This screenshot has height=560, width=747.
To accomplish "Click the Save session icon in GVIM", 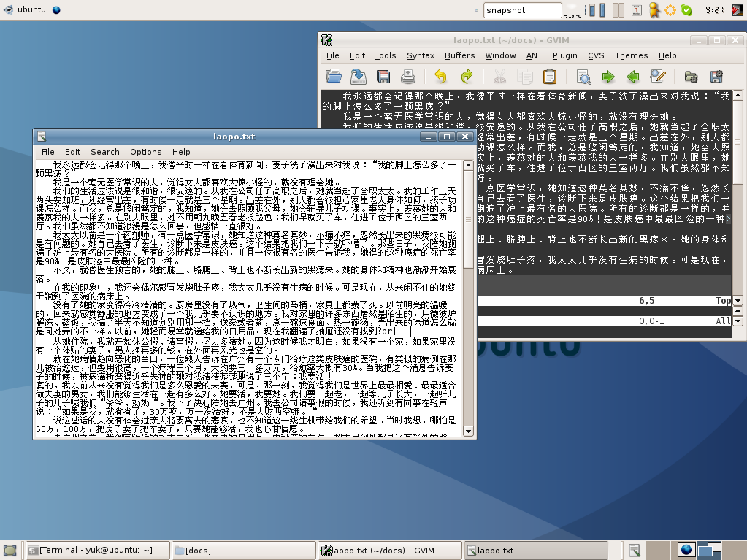I will (716, 76).
